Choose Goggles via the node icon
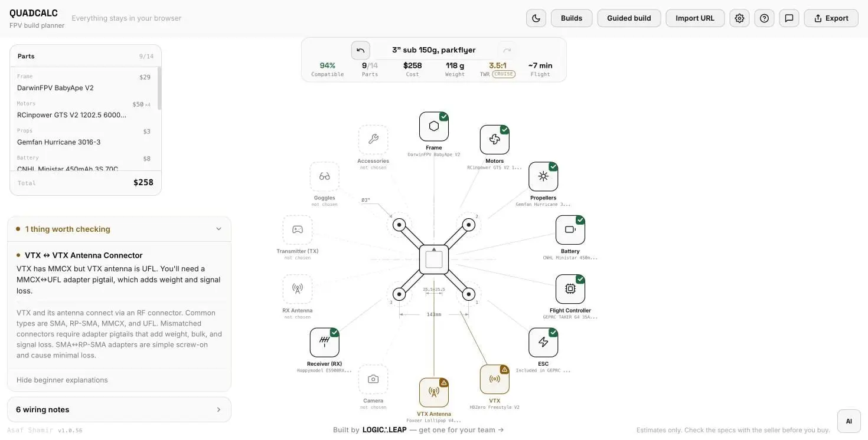This screenshot has width=868, height=440. (325, 176)
